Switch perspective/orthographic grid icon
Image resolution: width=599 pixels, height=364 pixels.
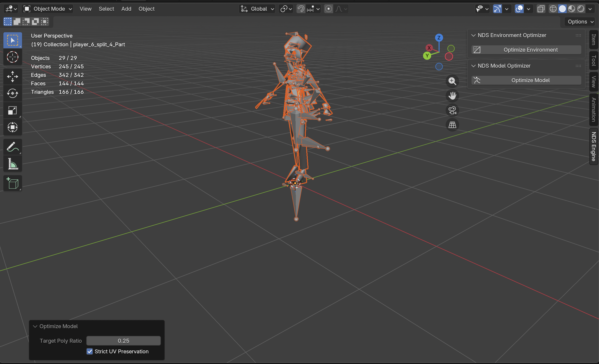[452, 125]
